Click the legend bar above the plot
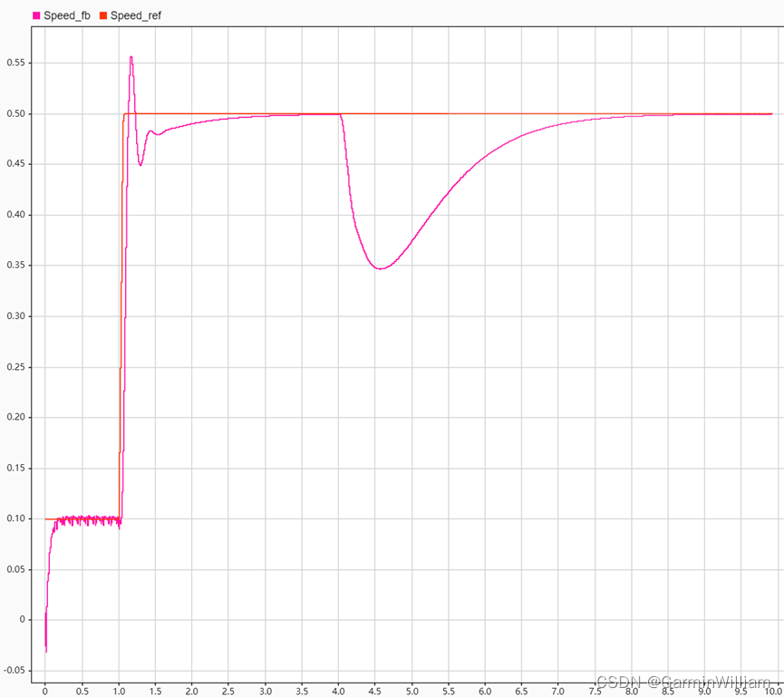 [363, 15]
